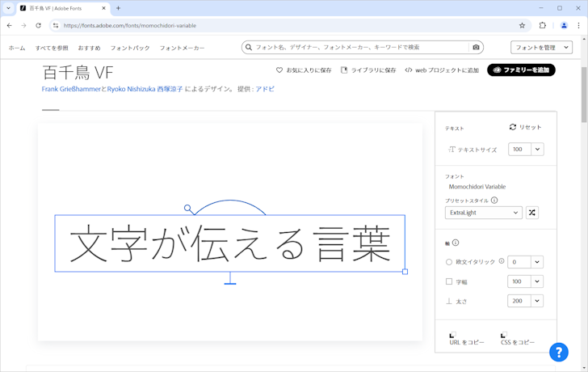Screen dimensions: 588x372
Task: Open the browser profile avatar
Action: [x=564, y=26]
